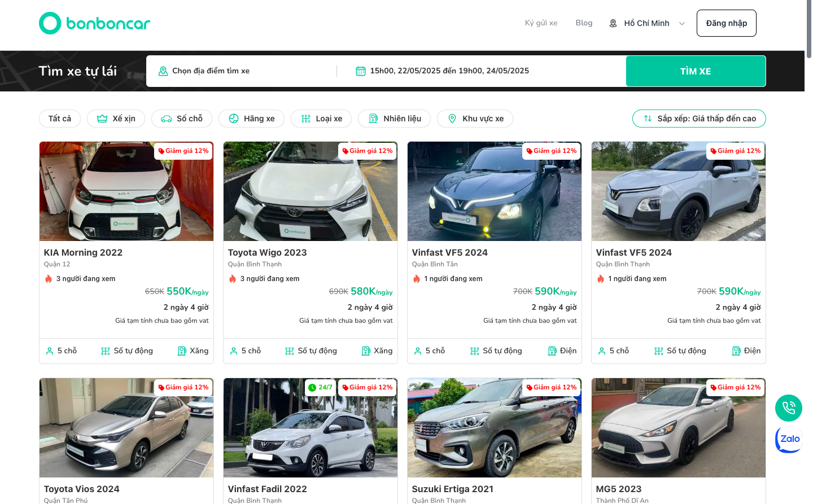This screenshot has width=813, height=504.
Task: Click 3 người đang xem on KIA Morning
Action: (86, 279)
